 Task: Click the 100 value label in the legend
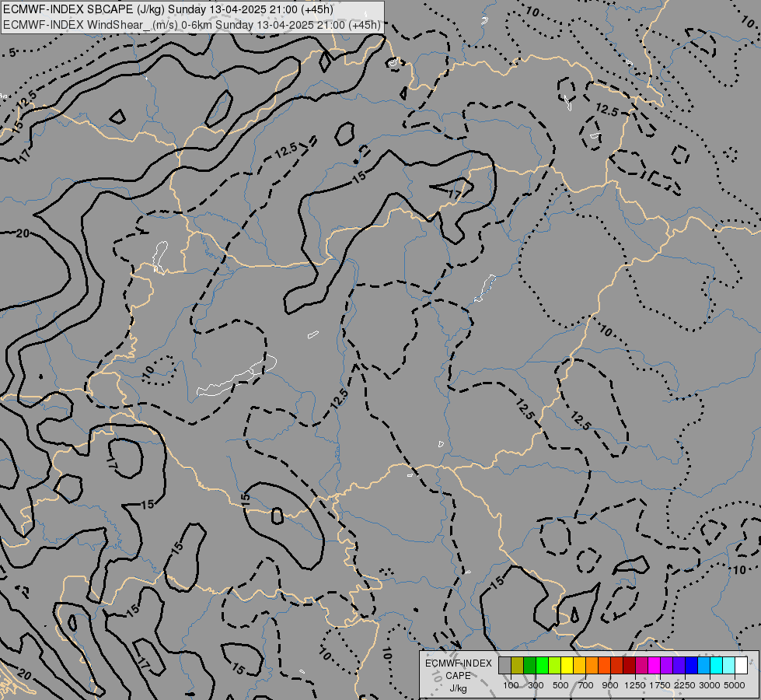pos(511,685)
